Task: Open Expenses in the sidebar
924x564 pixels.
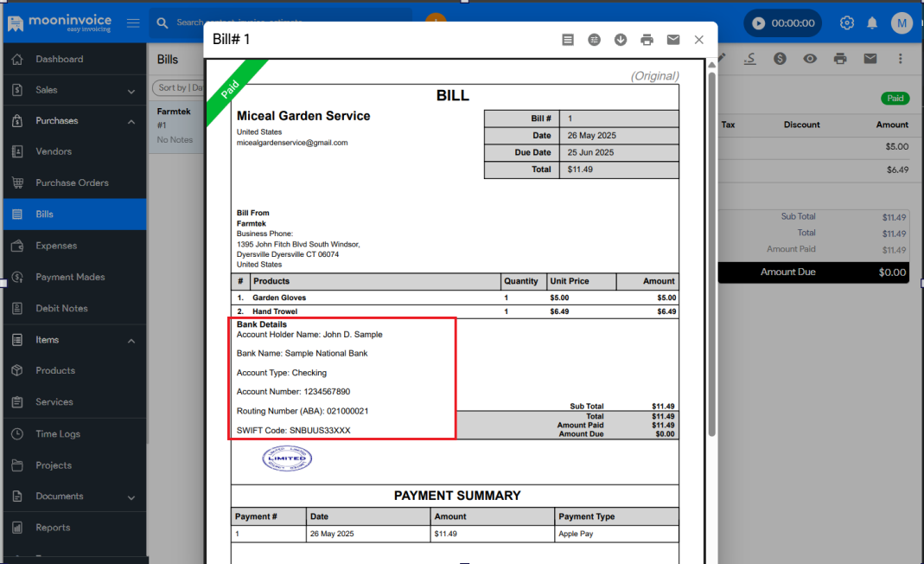Action: (74, 246)
